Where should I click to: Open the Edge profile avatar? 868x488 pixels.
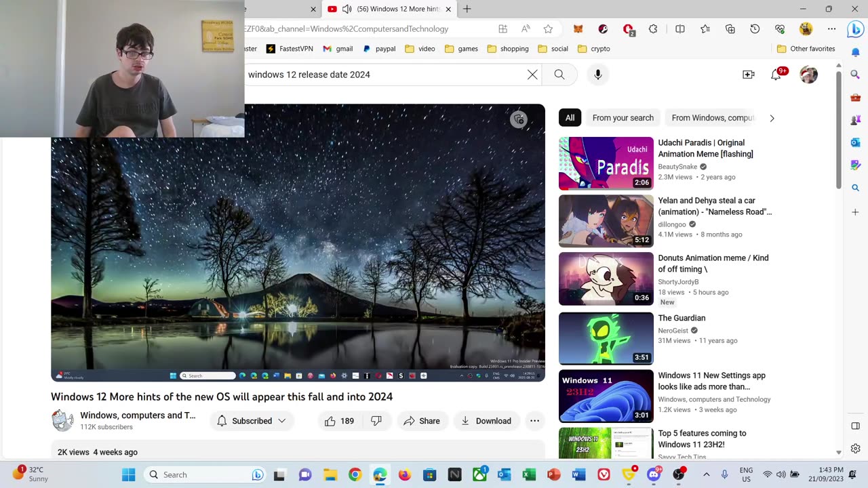[x=806, y=29]
